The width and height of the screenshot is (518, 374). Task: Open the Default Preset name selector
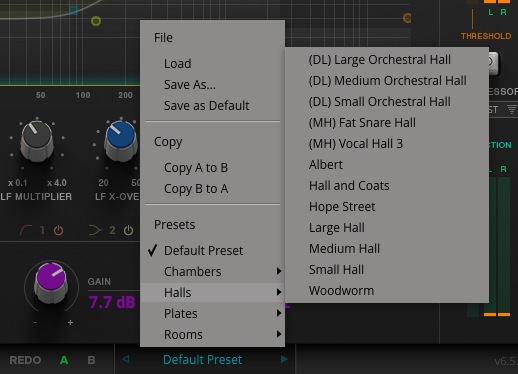(x=203, y=360)
